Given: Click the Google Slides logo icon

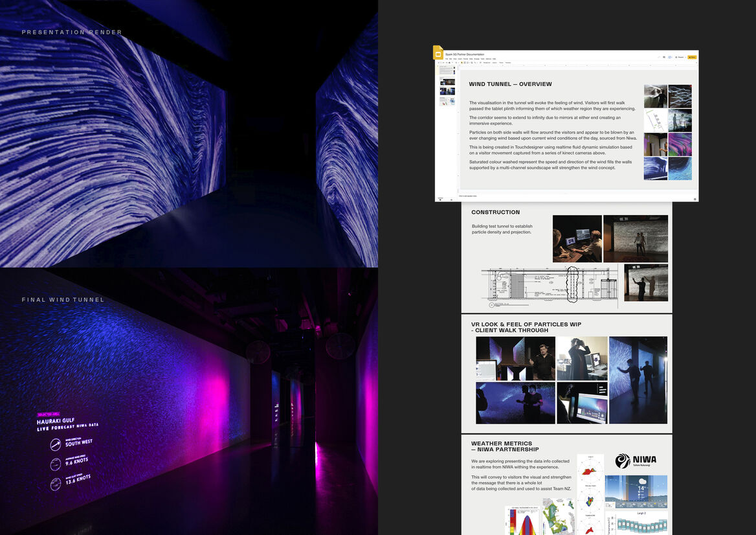Looking at the screenshot, I should click(x=438, y=53).
